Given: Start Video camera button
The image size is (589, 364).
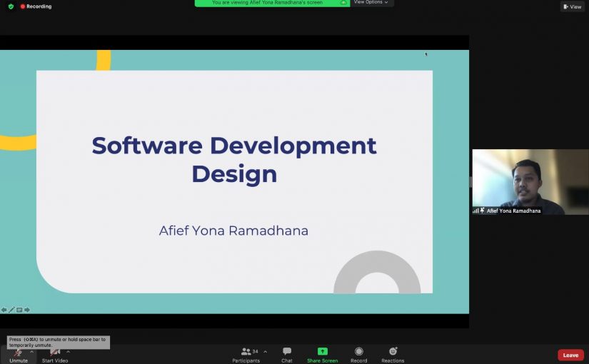Looking at the screenshot, I should pos(55,355).
